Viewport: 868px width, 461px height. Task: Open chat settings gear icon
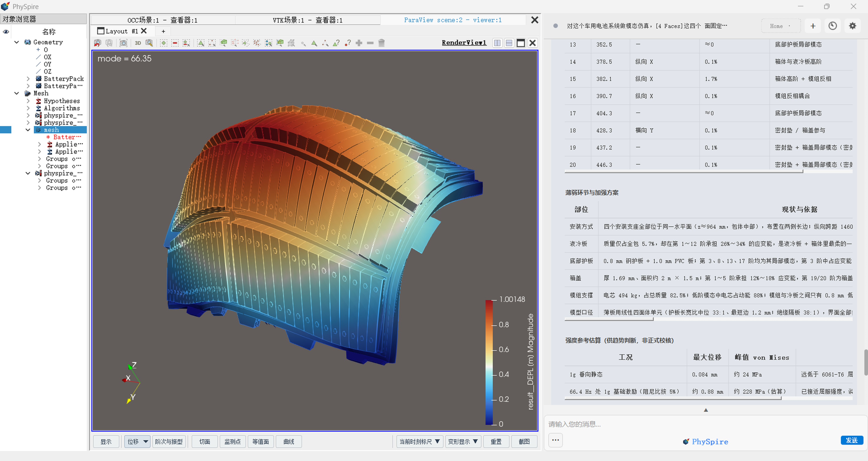point(852,26)
